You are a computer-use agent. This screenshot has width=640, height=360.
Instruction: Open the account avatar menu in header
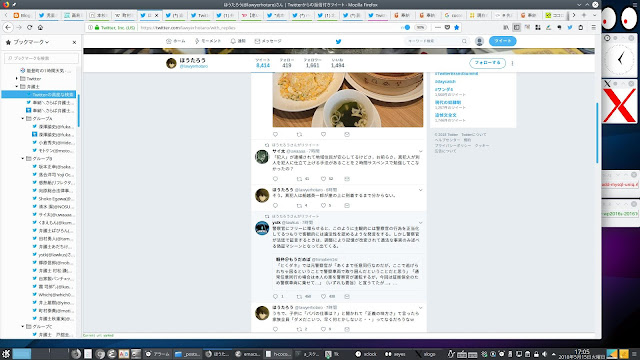(479, 41)
